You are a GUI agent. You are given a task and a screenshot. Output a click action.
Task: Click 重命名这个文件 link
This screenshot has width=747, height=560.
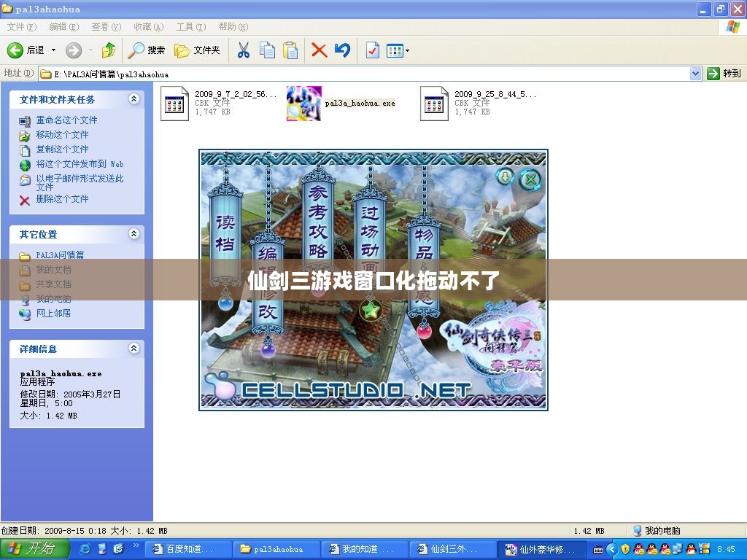(x=66, y=120)
